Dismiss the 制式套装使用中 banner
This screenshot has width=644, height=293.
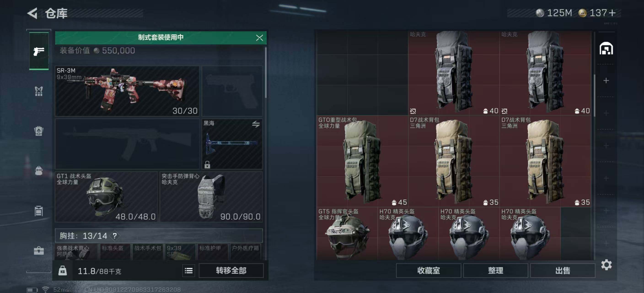click(x=259, y=38)
